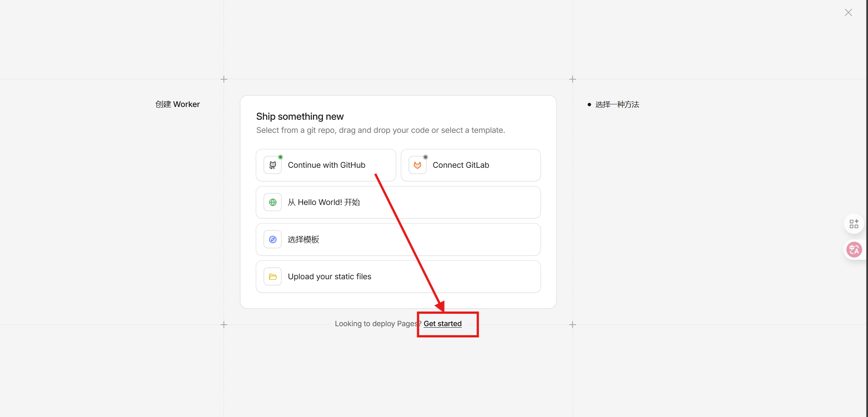The image size is (868, 417).
Task: Click the 创建 Worker title
Action: click(177, 104)
